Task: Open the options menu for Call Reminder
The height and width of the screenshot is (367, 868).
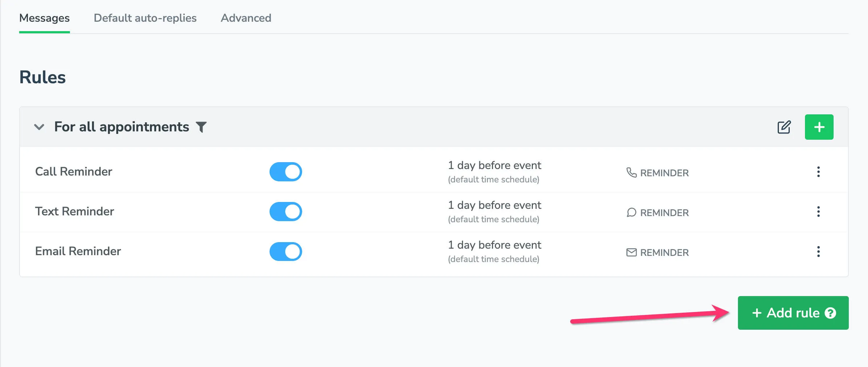Action: (x=818, y=173)
